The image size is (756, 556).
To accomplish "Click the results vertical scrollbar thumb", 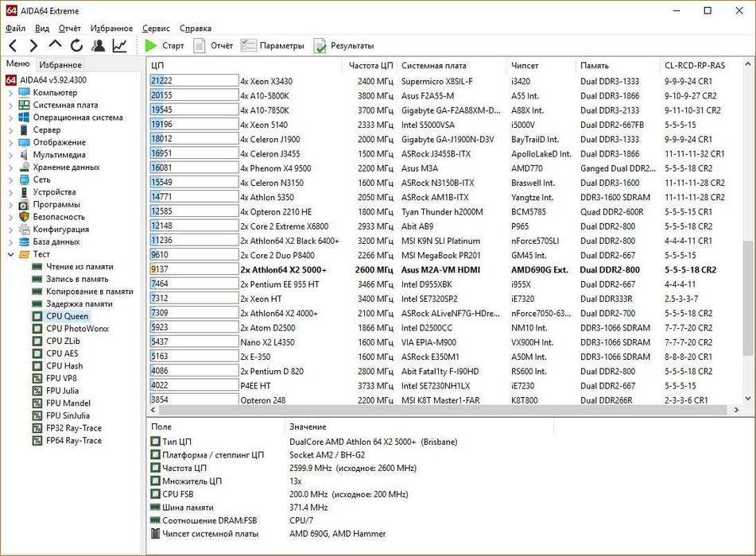I will [748, 297].
